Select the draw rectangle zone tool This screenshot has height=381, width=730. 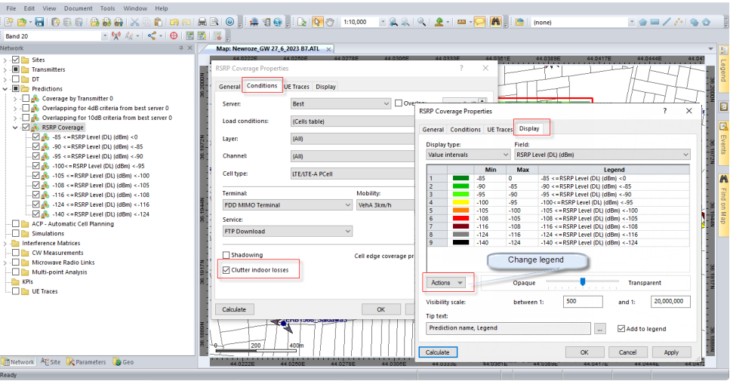coord(655,22)
